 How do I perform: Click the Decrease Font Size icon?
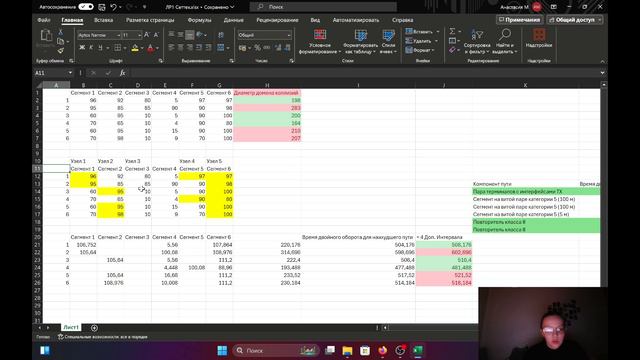click(x=156, y=35)
